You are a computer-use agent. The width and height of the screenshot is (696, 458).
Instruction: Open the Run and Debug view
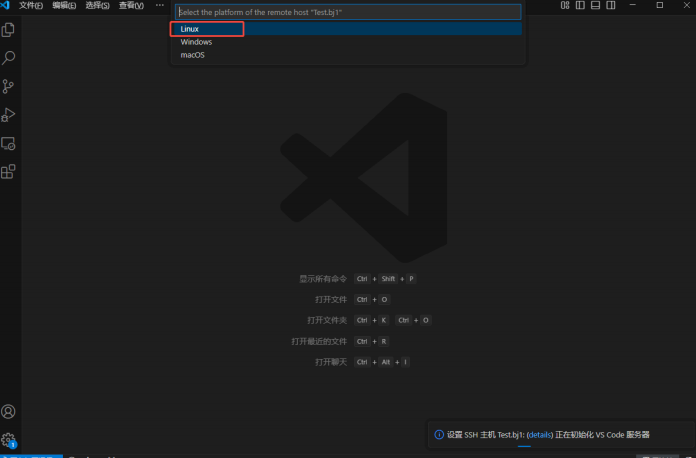pos(8,114)
